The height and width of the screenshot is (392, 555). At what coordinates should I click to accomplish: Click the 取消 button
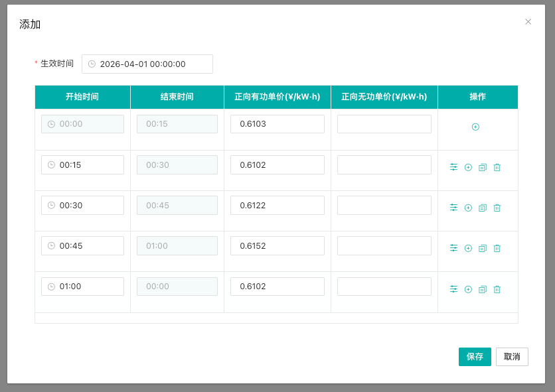point(512,357)
